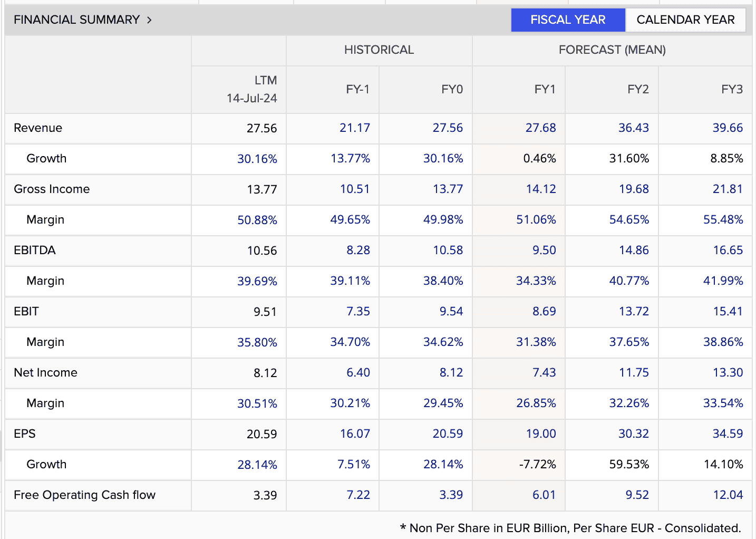
Task: Open FY-1 gross margin 49.65%
Action: 350,220
